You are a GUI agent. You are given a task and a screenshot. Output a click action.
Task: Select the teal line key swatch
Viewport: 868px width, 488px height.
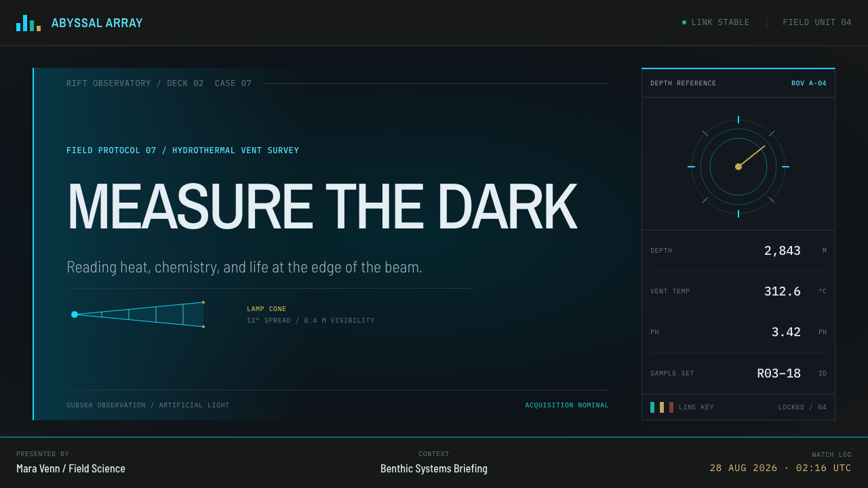tap(652, 407)
